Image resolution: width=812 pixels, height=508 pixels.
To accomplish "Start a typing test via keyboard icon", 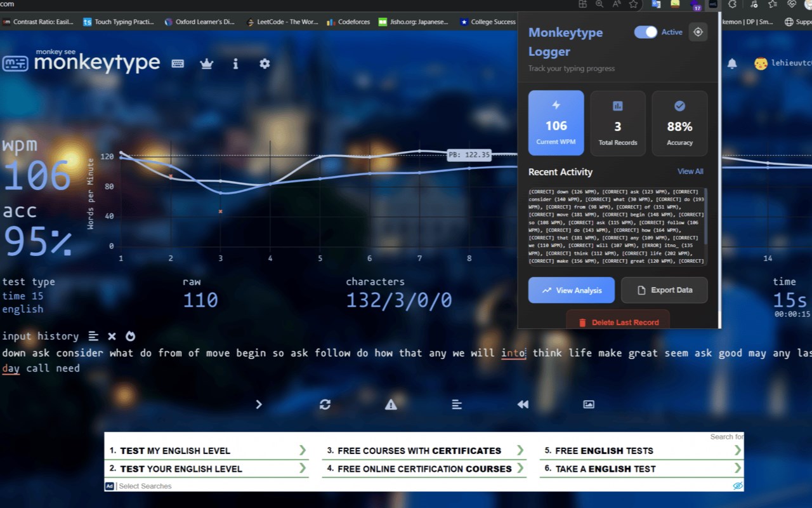I will click(x=178, y=63).
